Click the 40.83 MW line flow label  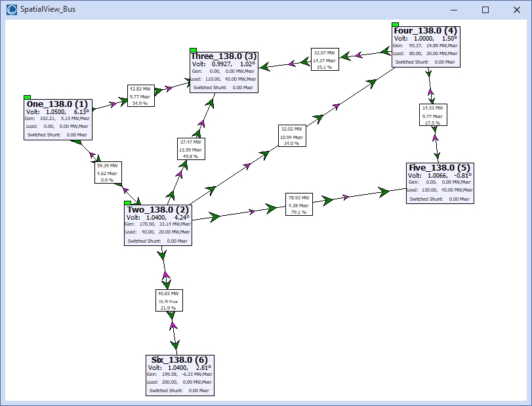tap(168, 300)
